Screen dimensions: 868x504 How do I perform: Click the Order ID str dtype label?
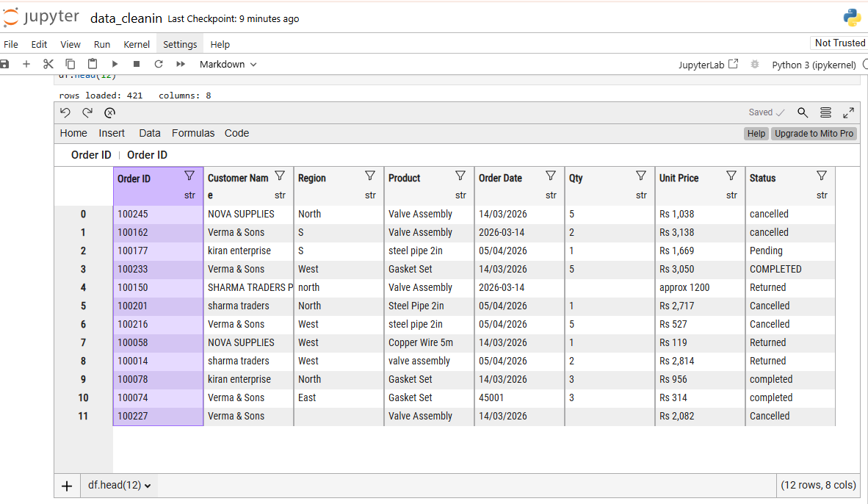click(x=189, y=195)
